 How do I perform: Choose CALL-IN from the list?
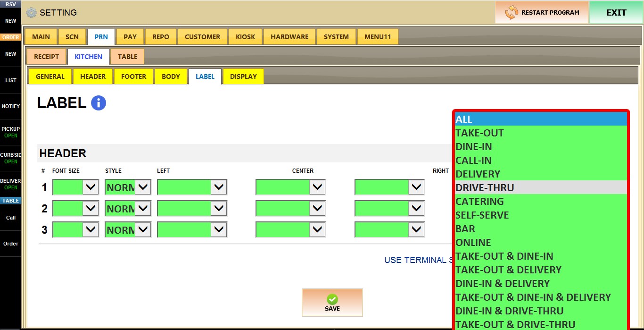tap(541, 161)
